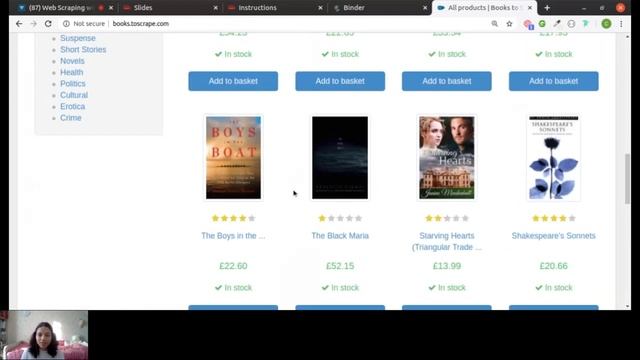Click the scrollbar up arrow
The height and width of the screenshot is (360, 640).
pyautogui.click(x=627, y=37)
